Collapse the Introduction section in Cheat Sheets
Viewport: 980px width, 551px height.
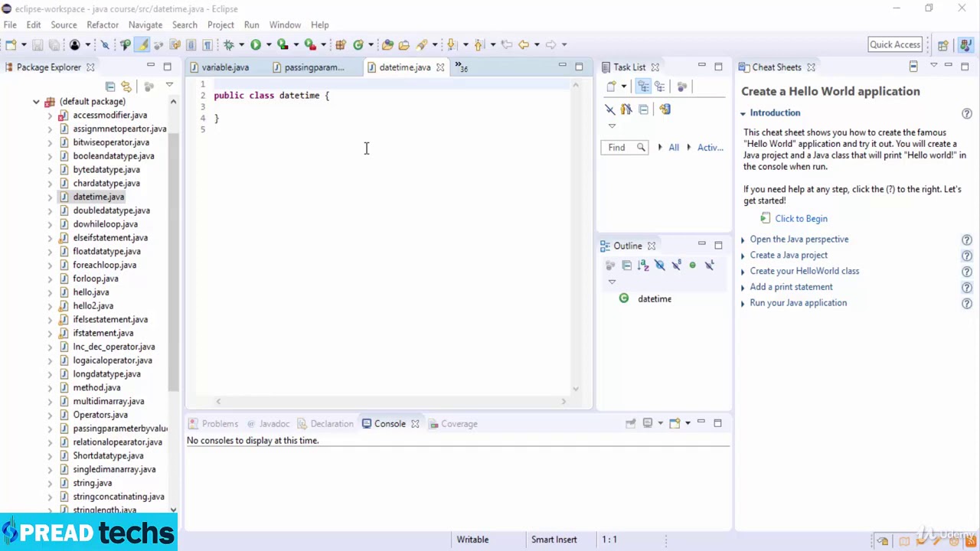click(743, 113)
